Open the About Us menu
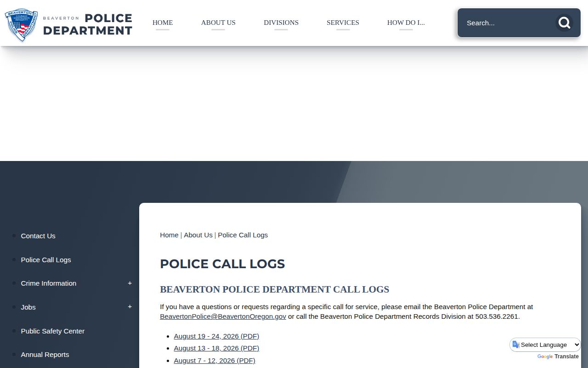The height and width of the screenshot is (368, 588). (218, 23)
